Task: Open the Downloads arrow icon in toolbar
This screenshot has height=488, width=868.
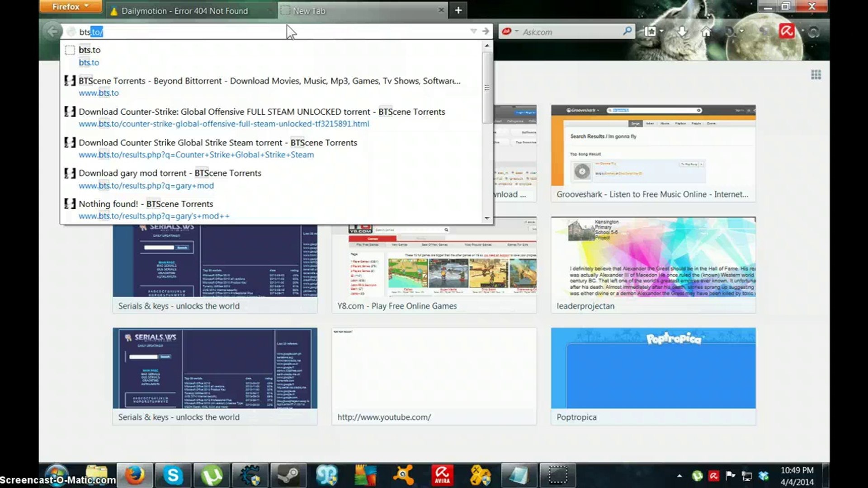Action: point(682,31)
